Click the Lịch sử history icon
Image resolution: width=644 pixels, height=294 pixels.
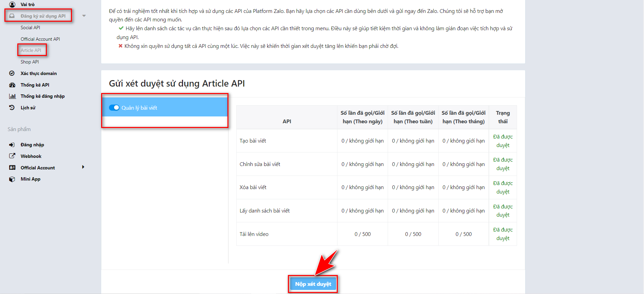12,108
